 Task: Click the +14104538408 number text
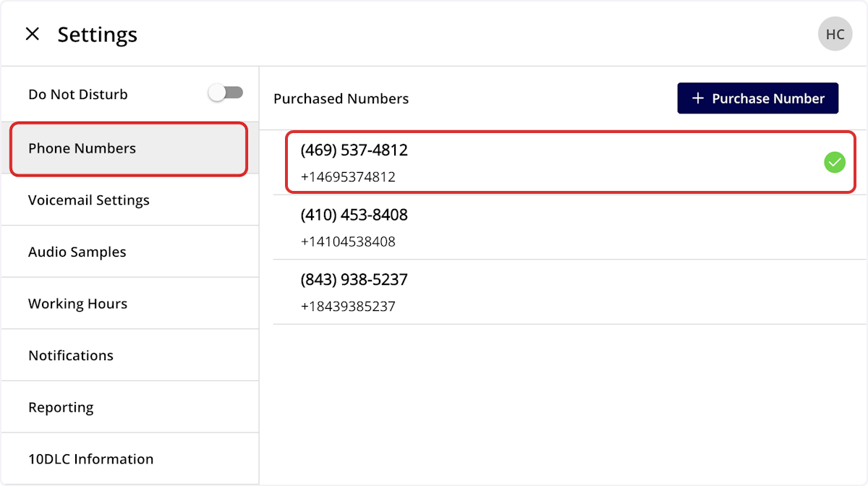pyautogui.click(x=348, y=242)
